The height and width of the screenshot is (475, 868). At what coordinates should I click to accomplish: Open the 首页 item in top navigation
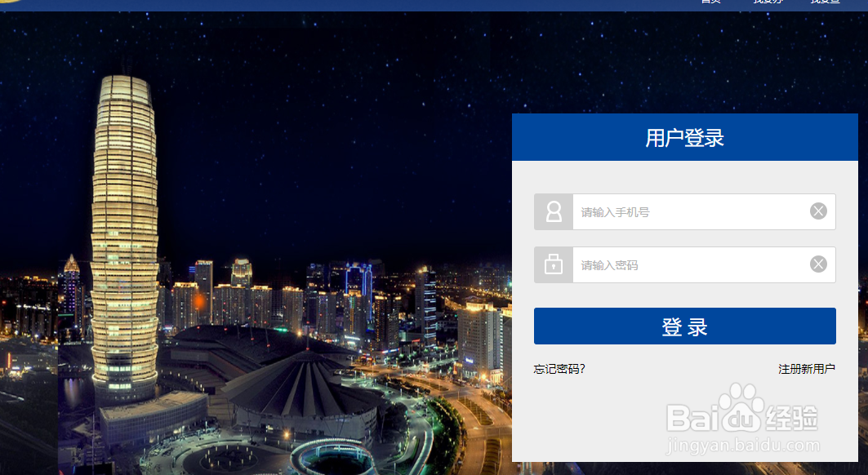click(x=710, y=2)
